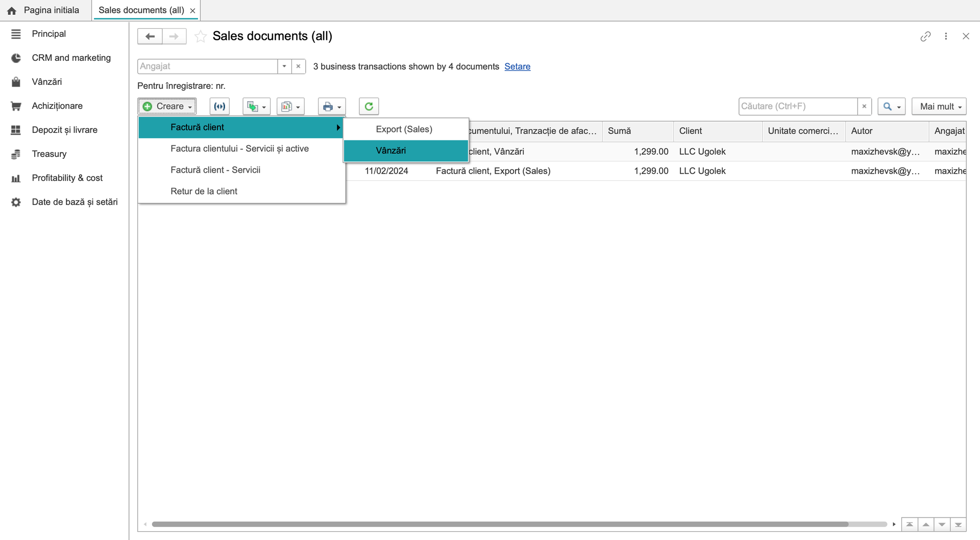Screen dimensions: 980x540
Task: Open the three-dot options menu
Action: click(946, 36)
